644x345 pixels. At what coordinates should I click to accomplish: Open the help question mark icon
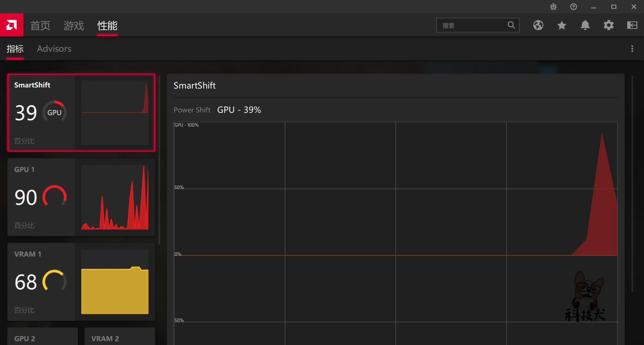(x=574, y=7)
